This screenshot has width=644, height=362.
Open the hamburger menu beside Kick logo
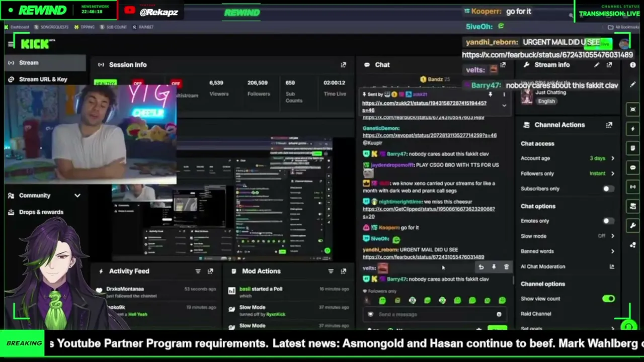point(11,44)
